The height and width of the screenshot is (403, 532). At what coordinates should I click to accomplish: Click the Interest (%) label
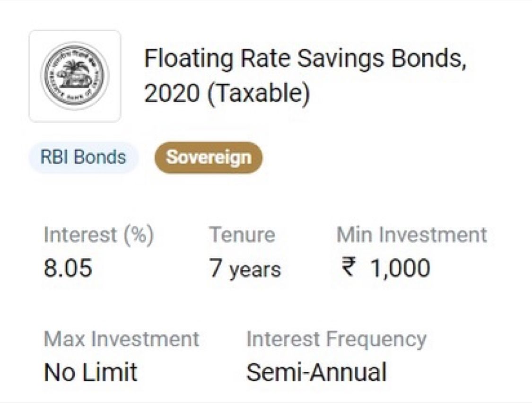(x=98, y=235)
